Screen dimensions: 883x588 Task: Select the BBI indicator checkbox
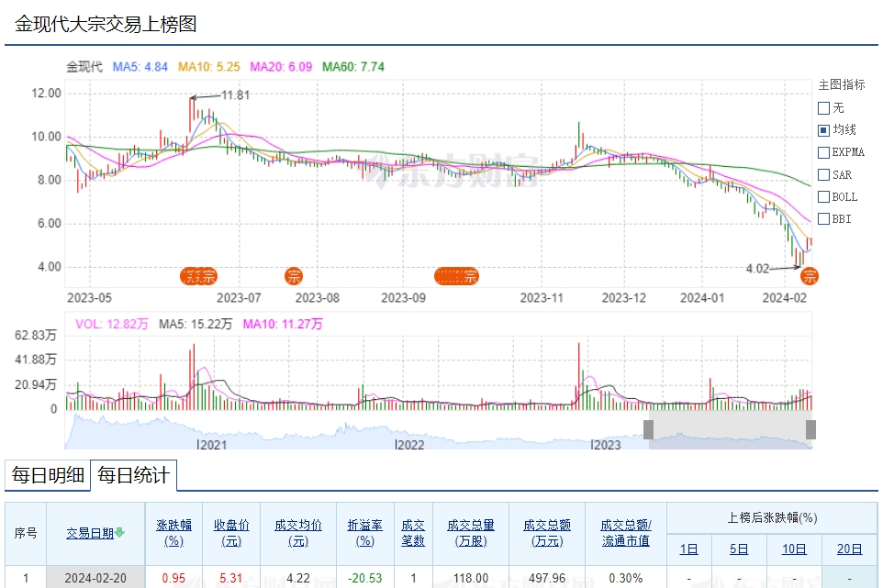coord(823,218)
